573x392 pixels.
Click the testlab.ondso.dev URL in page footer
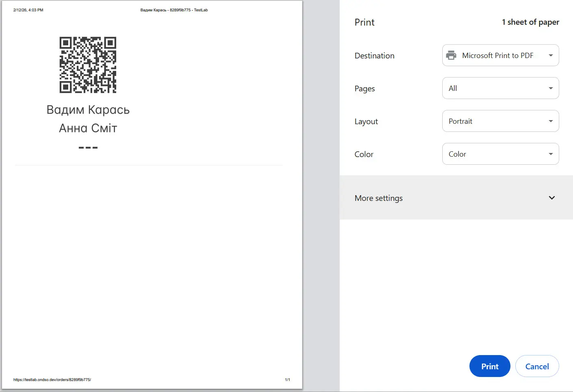(52, 380)
